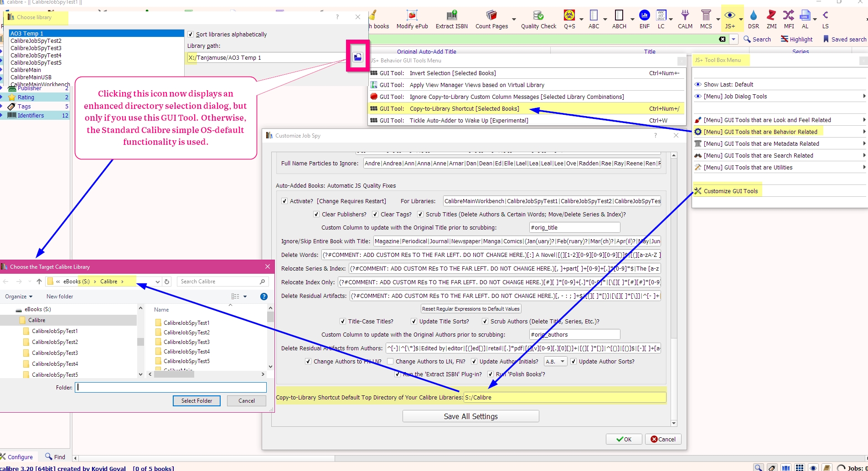
Task: Click the ENF blue circle icon
Action: click(645, 15)
